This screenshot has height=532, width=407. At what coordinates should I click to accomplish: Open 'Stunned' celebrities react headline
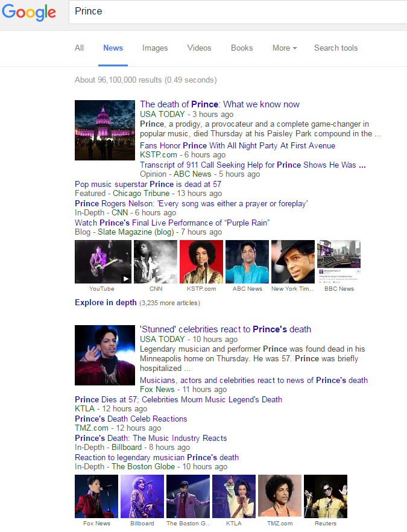tap(226, 329)
